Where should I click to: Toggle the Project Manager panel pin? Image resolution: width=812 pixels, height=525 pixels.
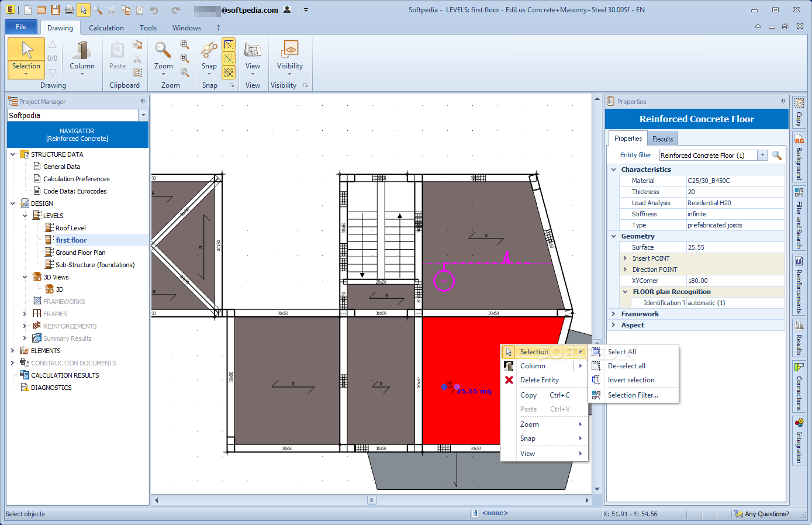[x=143, y=101]
